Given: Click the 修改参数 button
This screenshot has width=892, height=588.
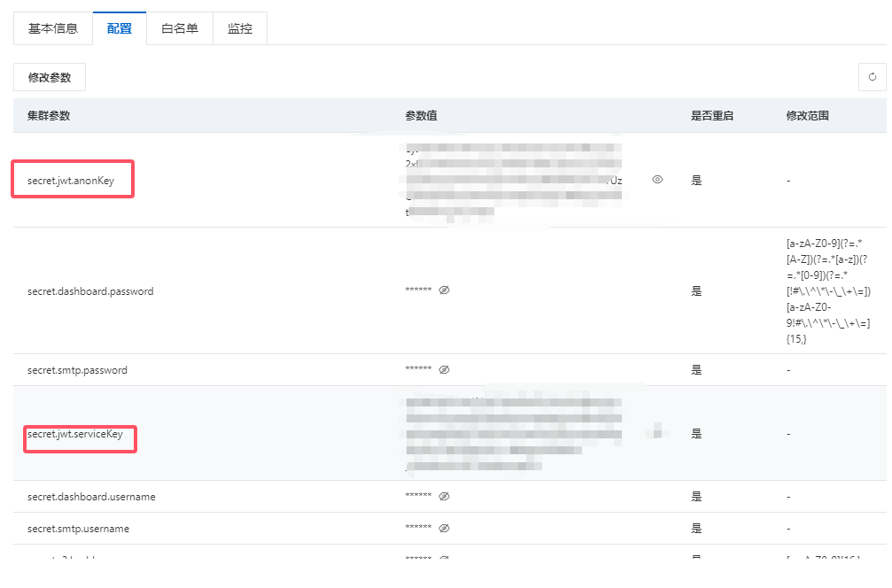Looking at the screenshot, I should tap(49, 77).
